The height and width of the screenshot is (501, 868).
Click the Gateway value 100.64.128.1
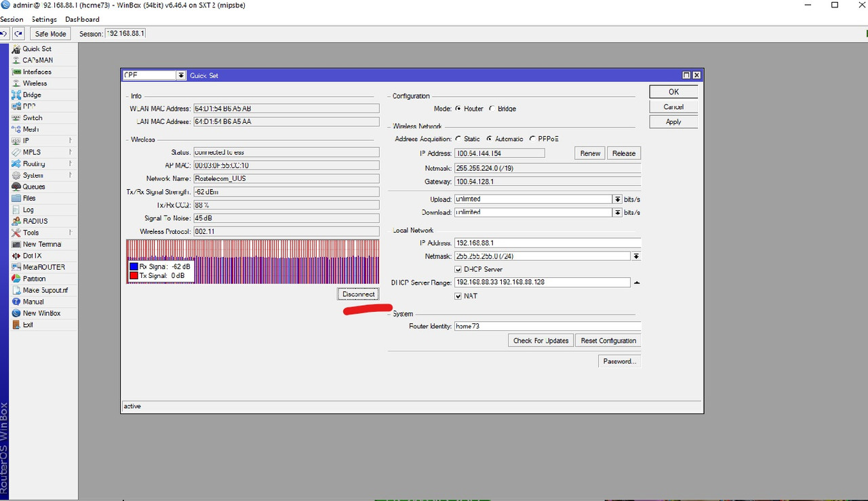point(547,182)
